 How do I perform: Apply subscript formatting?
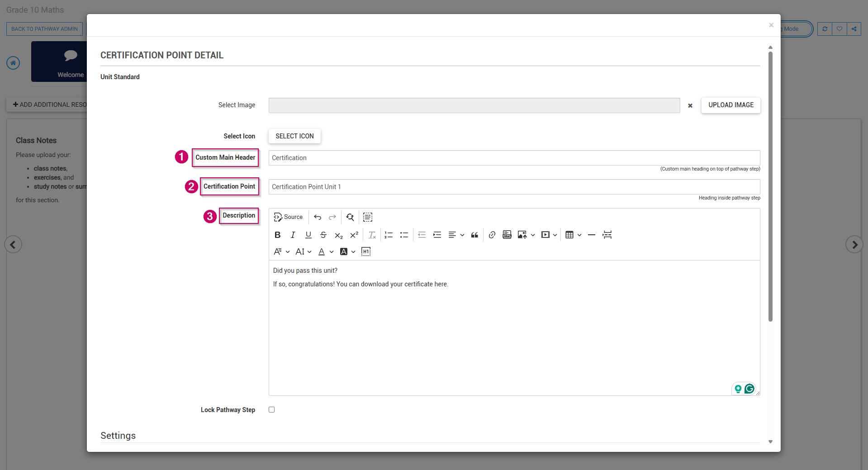339,235
